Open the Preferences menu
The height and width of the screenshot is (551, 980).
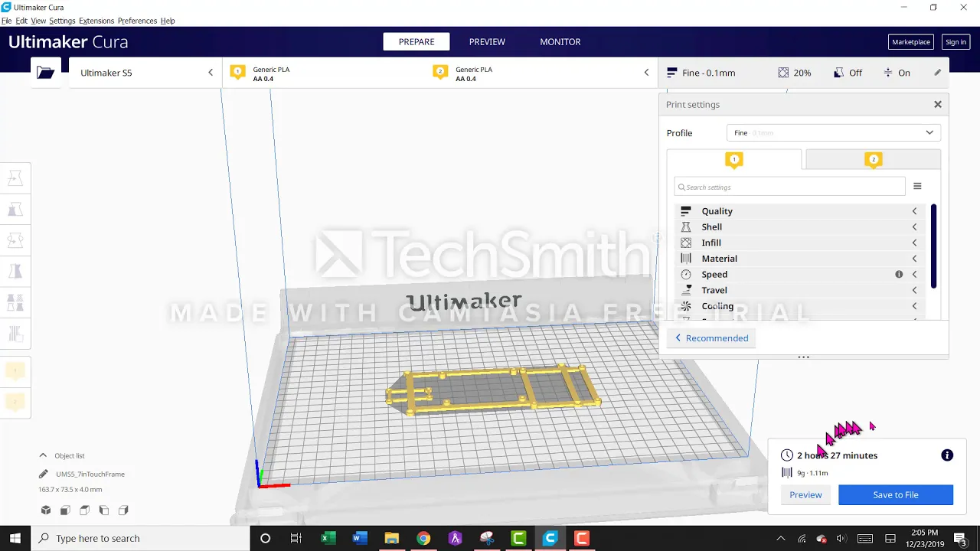(138, 21)
